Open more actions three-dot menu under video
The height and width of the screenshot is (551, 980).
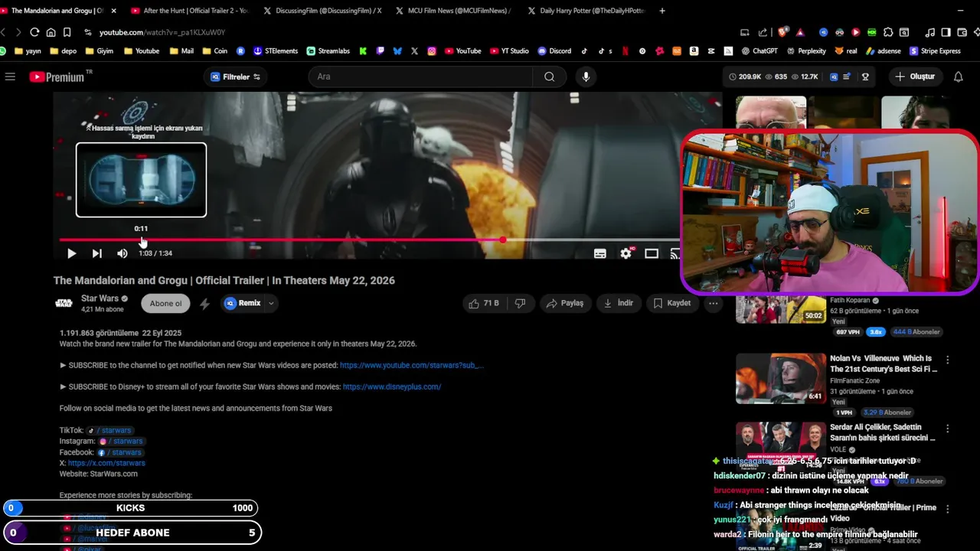point(713,303)
